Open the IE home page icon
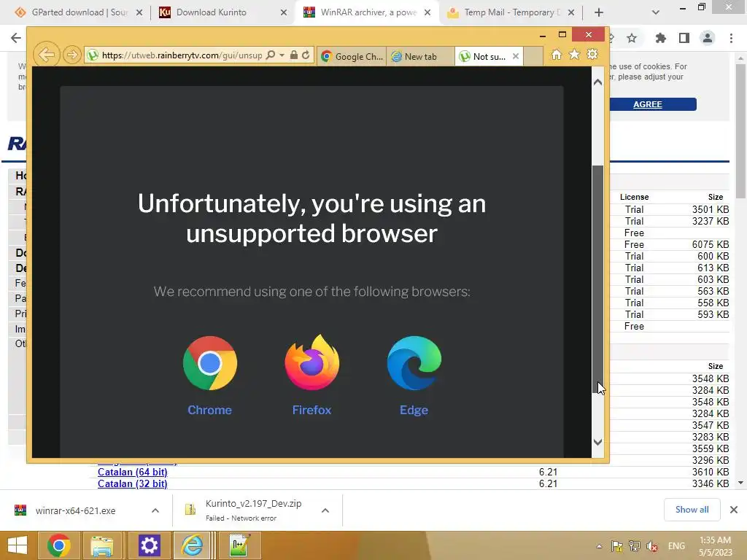747x560 pixels. coord(557,55)
